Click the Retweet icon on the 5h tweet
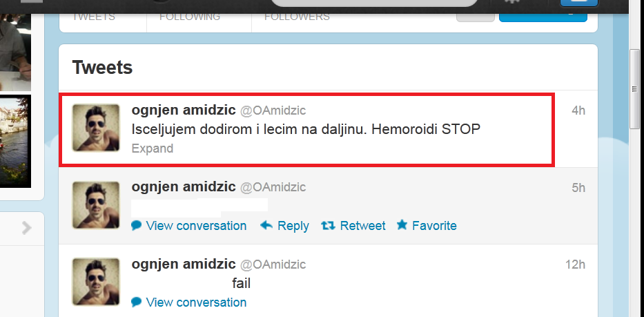 point(328,225)
